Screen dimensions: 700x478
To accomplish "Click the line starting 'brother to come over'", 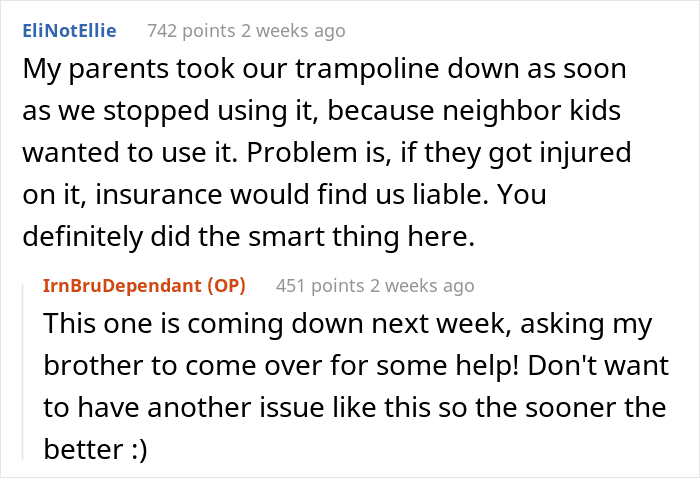I will click(356, 366).
